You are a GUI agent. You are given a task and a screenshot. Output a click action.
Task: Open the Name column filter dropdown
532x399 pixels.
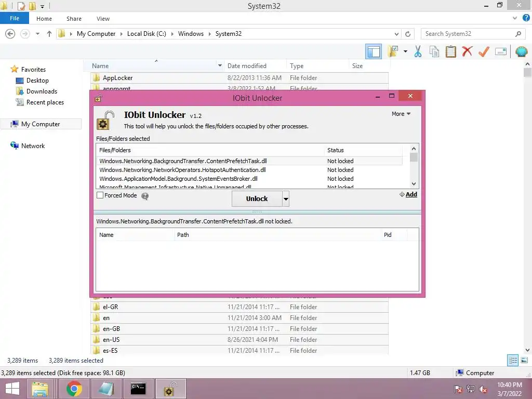pyautogui.click(x=220, y=65)
